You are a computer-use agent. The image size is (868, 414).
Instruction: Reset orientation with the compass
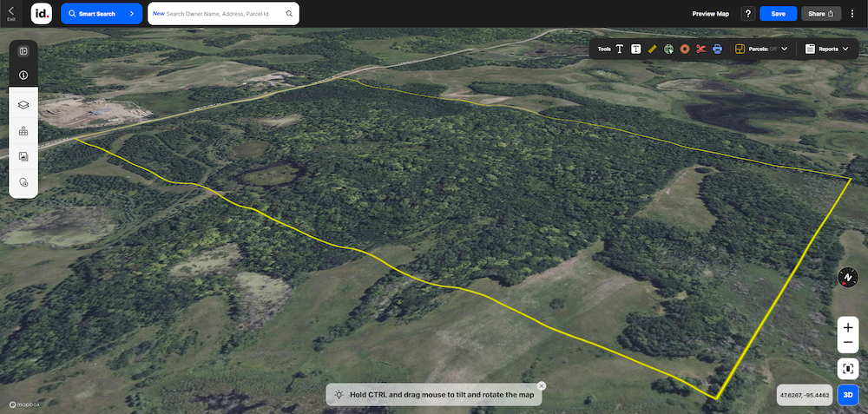click(847, 277)
